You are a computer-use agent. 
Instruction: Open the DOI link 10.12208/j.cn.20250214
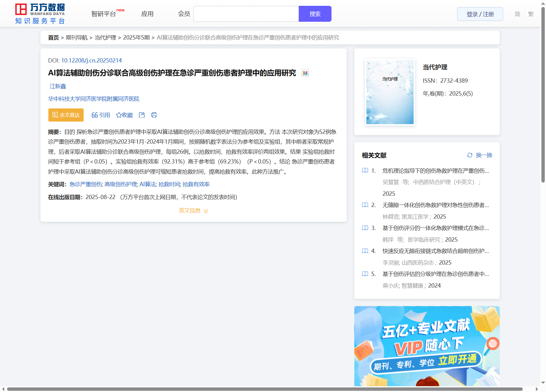pos(91,60)
